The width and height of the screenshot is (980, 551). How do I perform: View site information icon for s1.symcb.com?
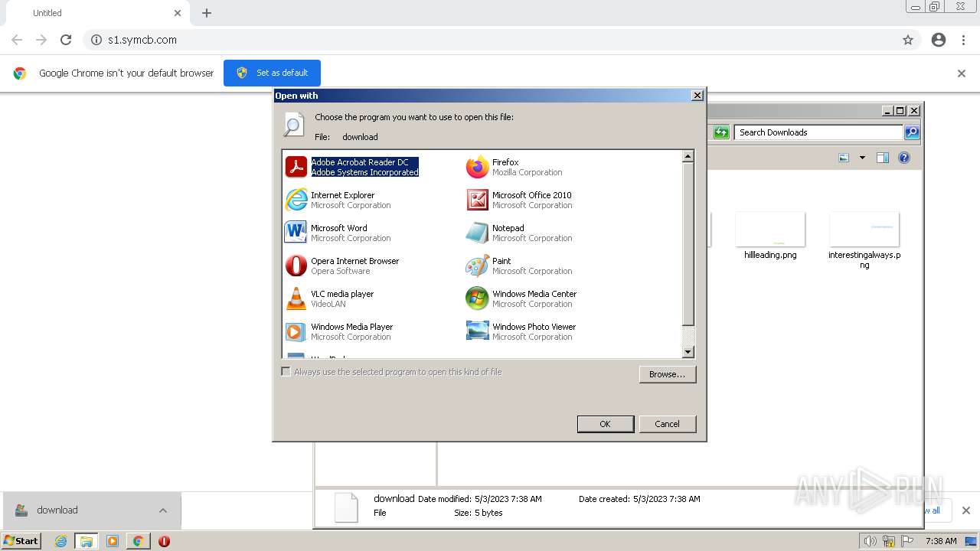(96, 40)
